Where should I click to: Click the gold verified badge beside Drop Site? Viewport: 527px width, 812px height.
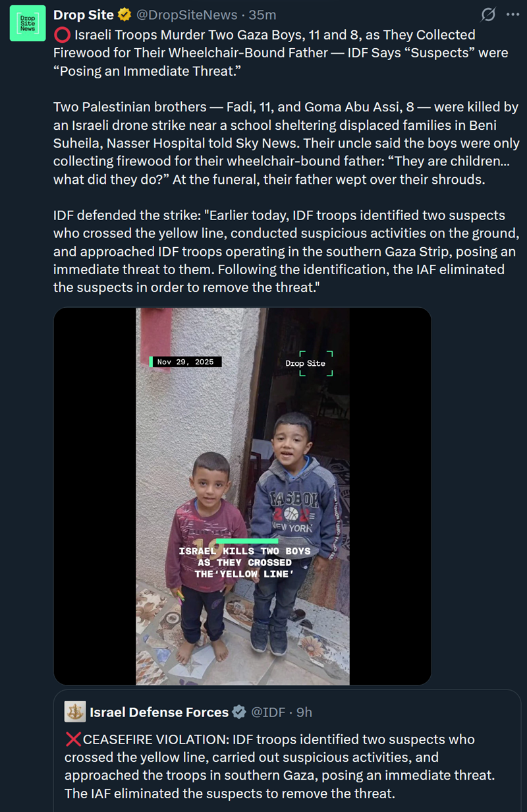[x=125, y=14]
